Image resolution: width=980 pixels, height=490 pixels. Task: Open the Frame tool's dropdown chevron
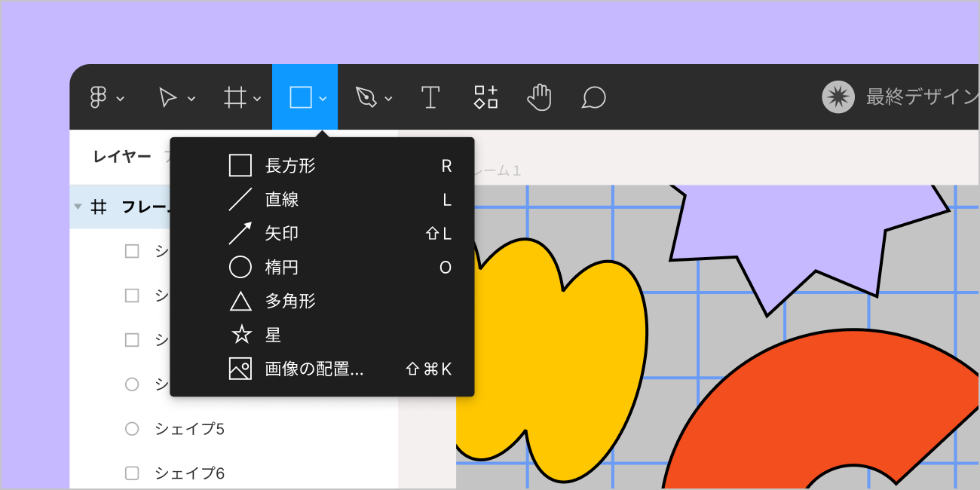pyautogui.click(x=256, y=98)
